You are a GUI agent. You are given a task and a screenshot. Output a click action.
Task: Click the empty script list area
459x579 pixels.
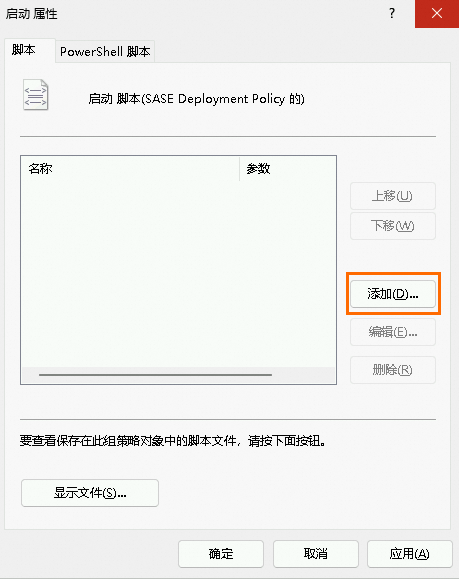tap(179, 273)
